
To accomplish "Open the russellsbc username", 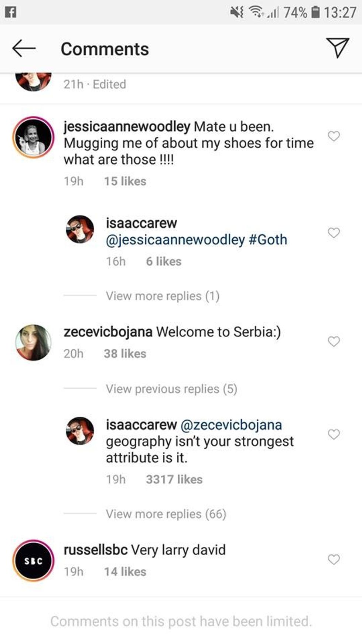I will point(96,550).
